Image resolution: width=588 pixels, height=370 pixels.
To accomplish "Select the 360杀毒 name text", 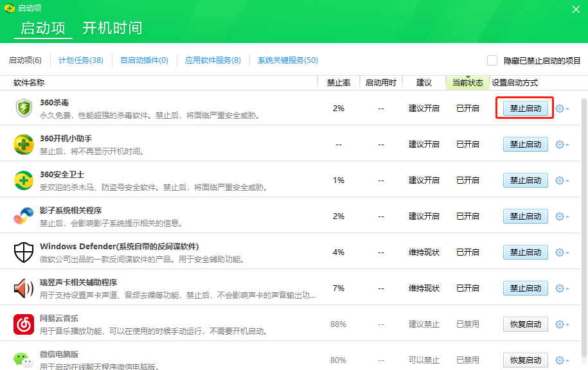I will tap(55, 102).
